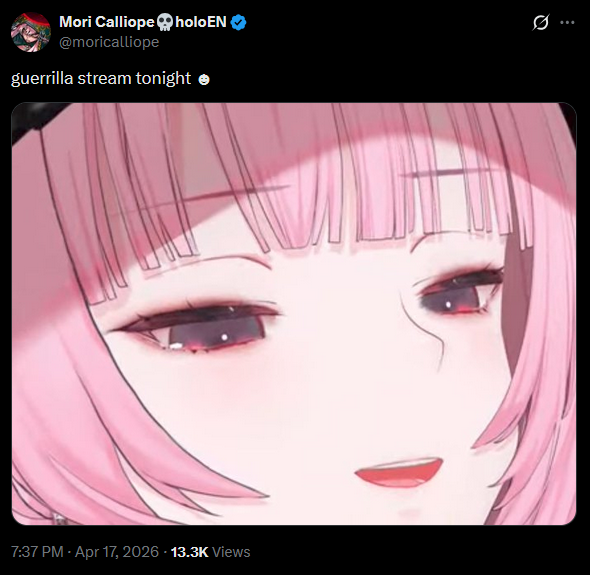Click the character's nose line in image

click(x=423, y=329)
